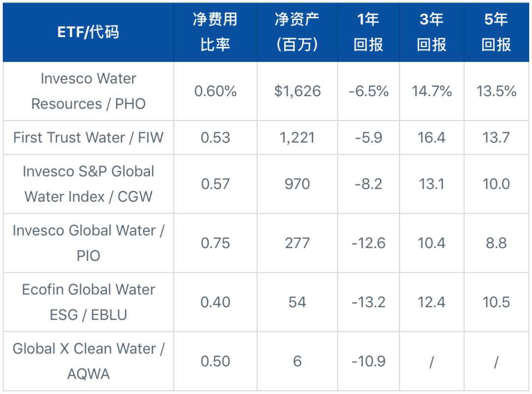Screen dimensions: 532x394
Task: Select the First Trust Water / FIW row name
Action: [x=88, y=138]
